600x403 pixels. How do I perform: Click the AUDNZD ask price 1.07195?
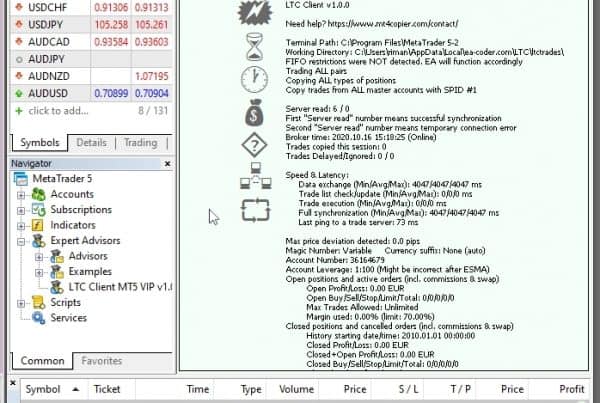(152, 76)
